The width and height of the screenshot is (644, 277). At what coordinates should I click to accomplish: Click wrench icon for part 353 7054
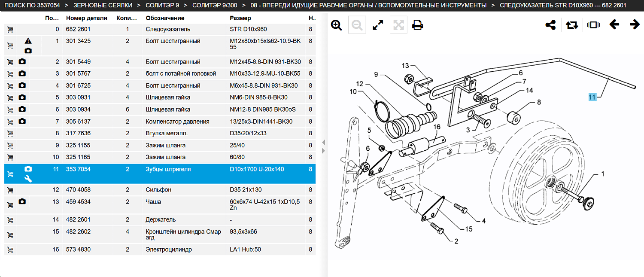28,179
